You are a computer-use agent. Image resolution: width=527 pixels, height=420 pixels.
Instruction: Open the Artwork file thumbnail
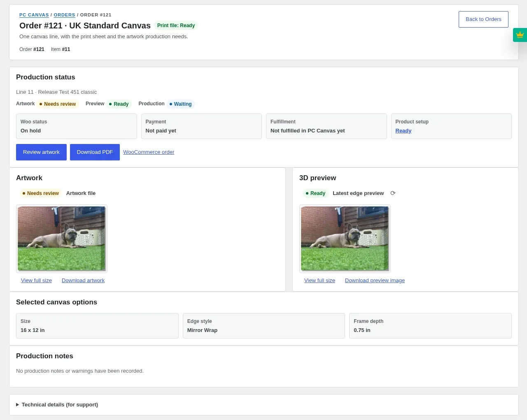pos(62,239)
